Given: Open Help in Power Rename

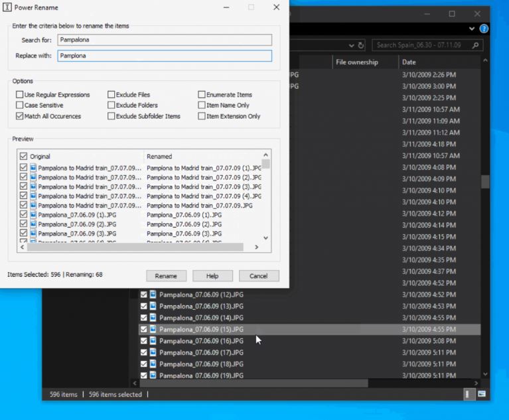Looking at the screenshot, I should click(x=212, y=276).
